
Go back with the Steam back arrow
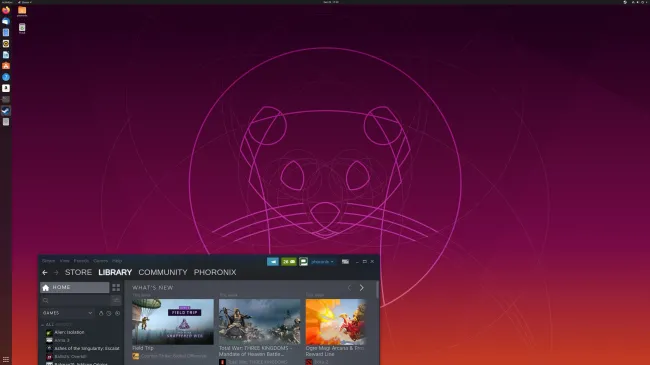(x=45, y=273)
